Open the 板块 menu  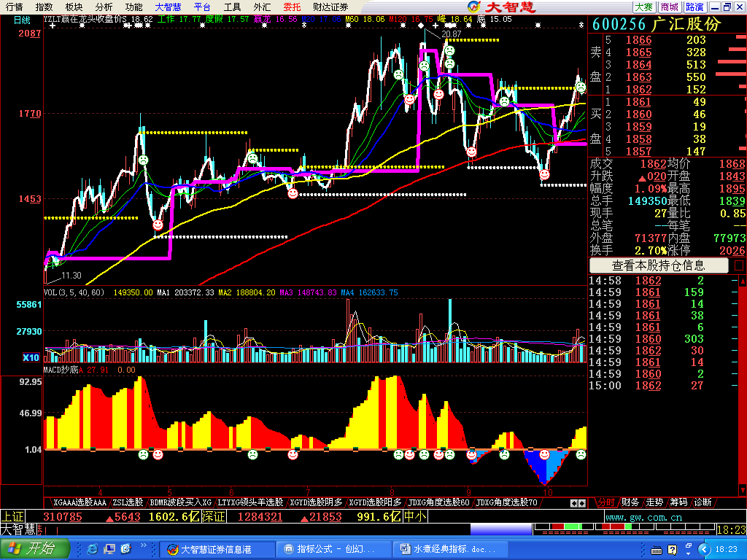[74, 7]
